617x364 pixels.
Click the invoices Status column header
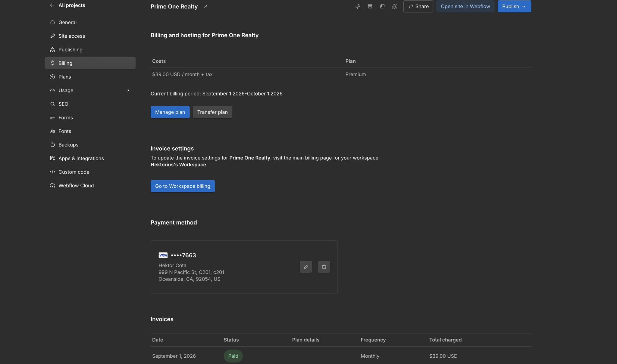click(x=231, y=340)
